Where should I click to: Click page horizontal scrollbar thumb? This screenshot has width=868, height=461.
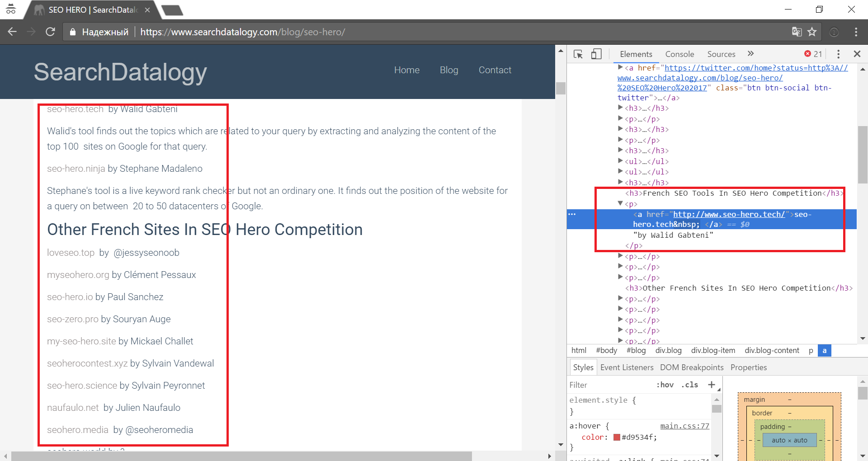click(241, 456)
